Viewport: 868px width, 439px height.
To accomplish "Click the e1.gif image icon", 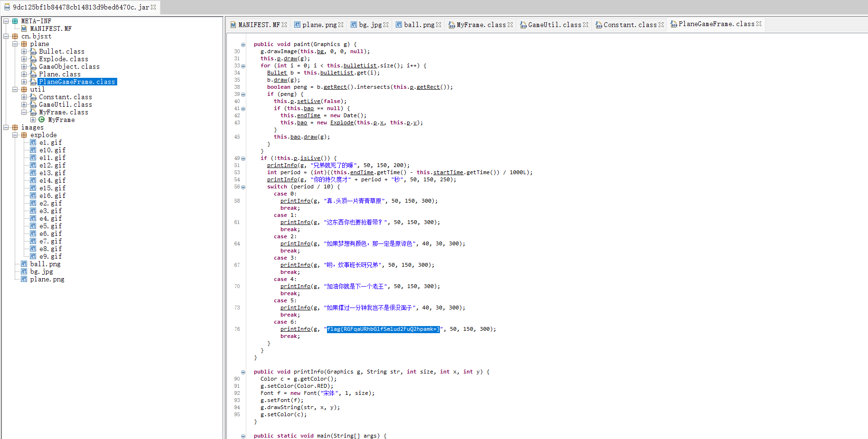I will click(x=33, y=142).
